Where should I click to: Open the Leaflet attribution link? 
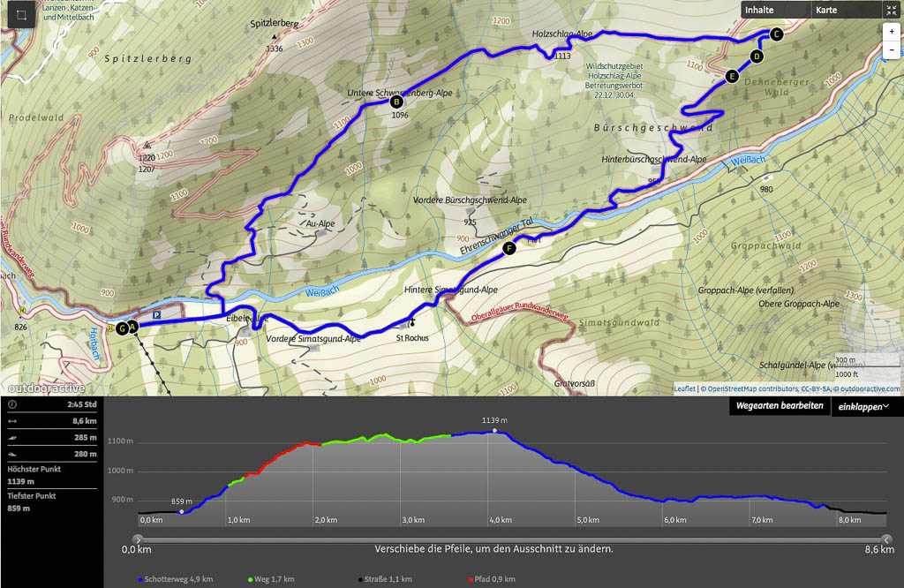(684, 389)
